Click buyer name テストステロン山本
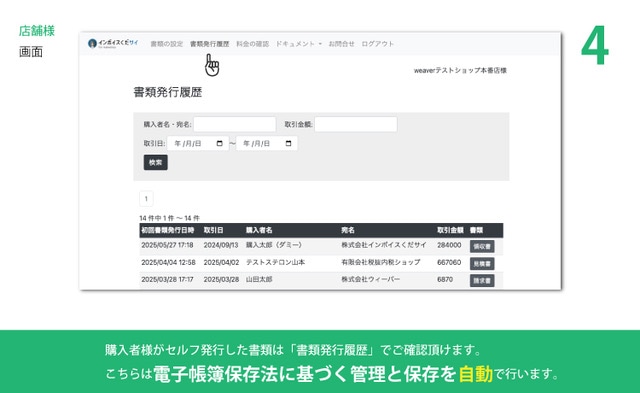The image size is (640, 393). click(275, 262)
